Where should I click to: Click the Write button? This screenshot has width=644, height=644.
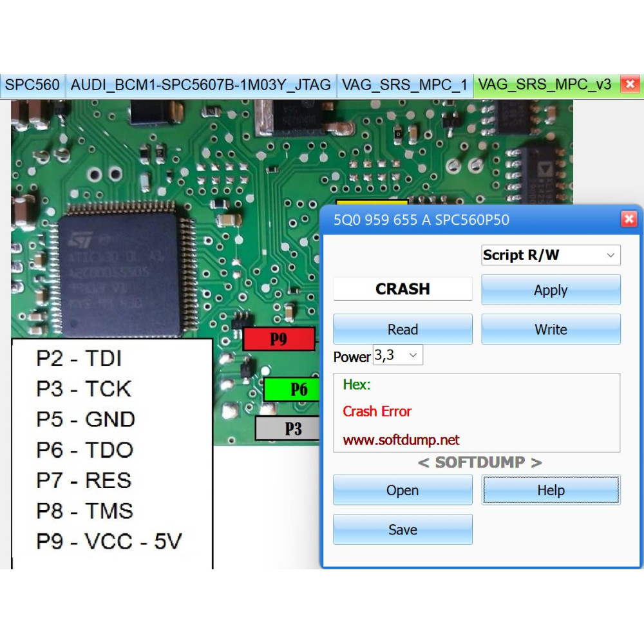pyautogui.click(x=551, y=329)
